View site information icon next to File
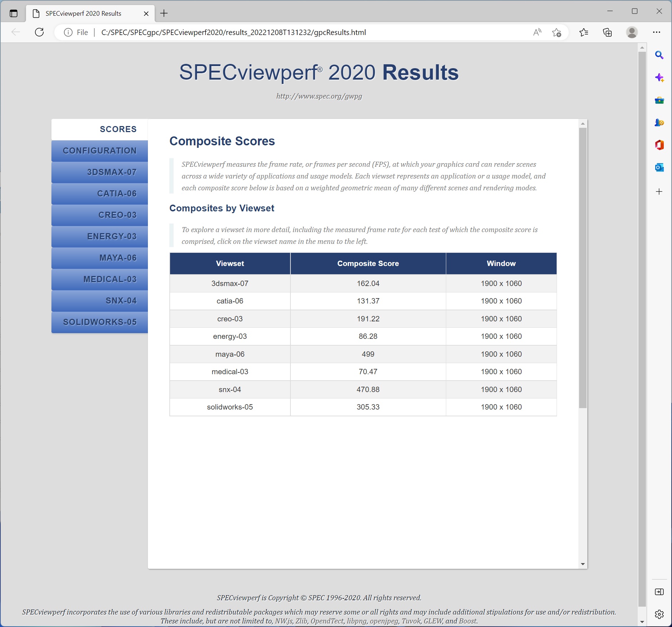Viewport: 672px width, 627px height. click(68, 32)
